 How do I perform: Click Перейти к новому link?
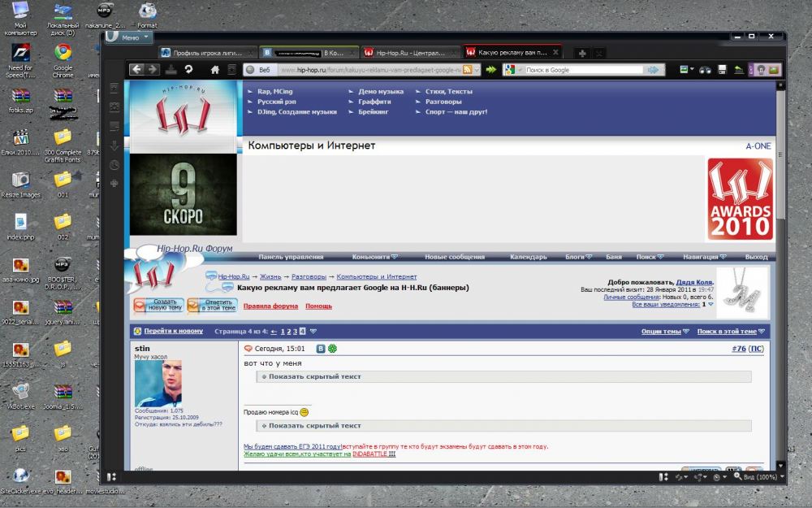pyautogui.click(x=174, y=332)
